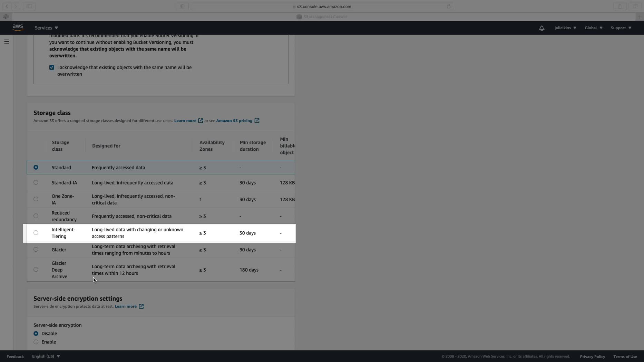Screen dimensions: 644x362
Task: Show all tabs overview in Safari
Action: point(635,6)
